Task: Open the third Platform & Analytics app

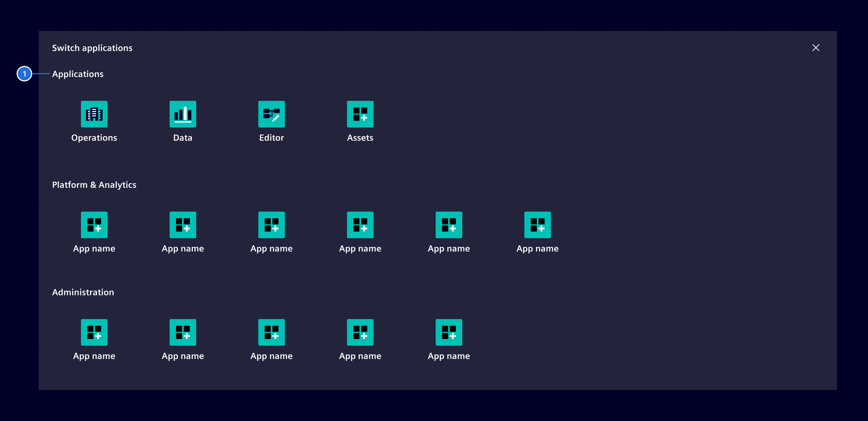Action: click(271, 225)
